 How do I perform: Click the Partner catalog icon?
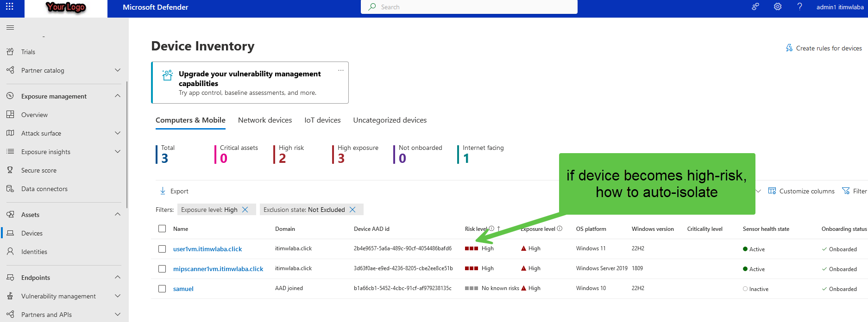click(x=10, y=70)
